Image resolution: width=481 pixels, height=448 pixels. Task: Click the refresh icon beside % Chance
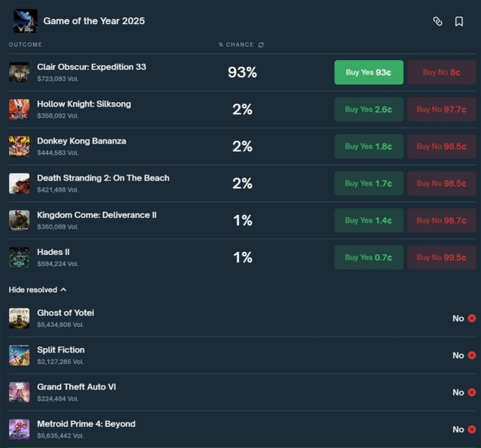click(x=261, y=45)
